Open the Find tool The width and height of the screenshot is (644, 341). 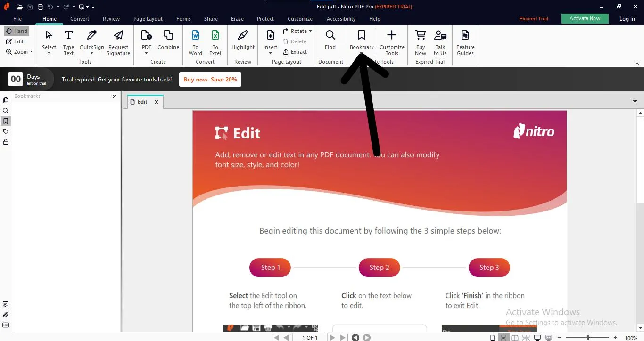tap(330, 41)
